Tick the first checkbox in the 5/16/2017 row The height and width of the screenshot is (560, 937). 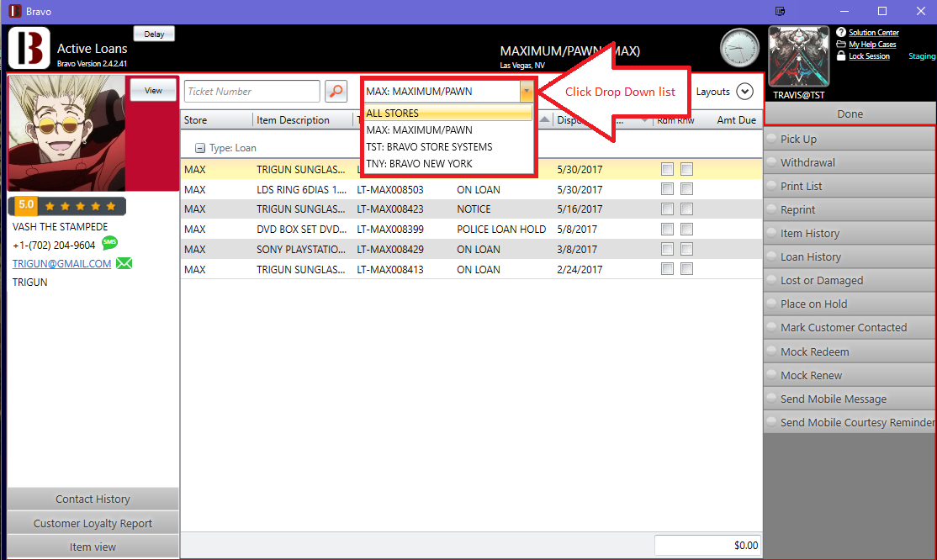668,209
